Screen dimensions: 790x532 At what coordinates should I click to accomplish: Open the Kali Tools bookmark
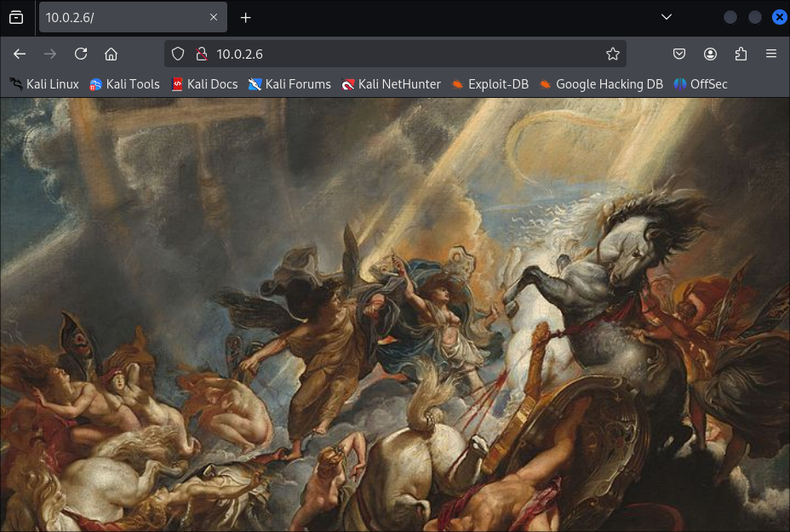(123, 84)
